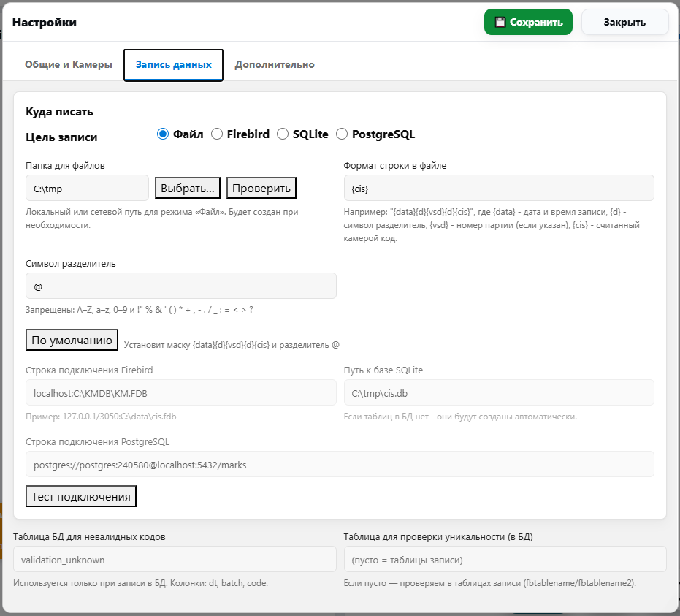Image resolution: width=680 pixels, height=616 pixels.
Task: Select the Файл radio option
Action: click(163, 134)
